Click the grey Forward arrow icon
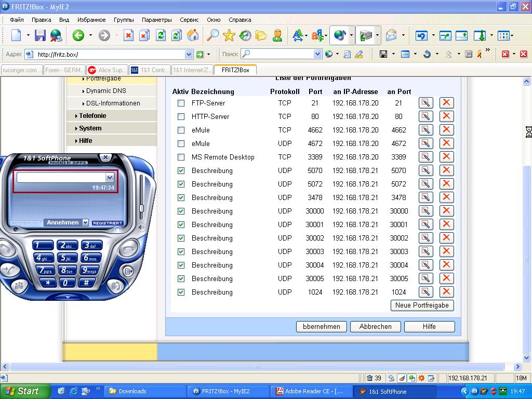This screenshot has width=532, height=399. coord(104,35)
